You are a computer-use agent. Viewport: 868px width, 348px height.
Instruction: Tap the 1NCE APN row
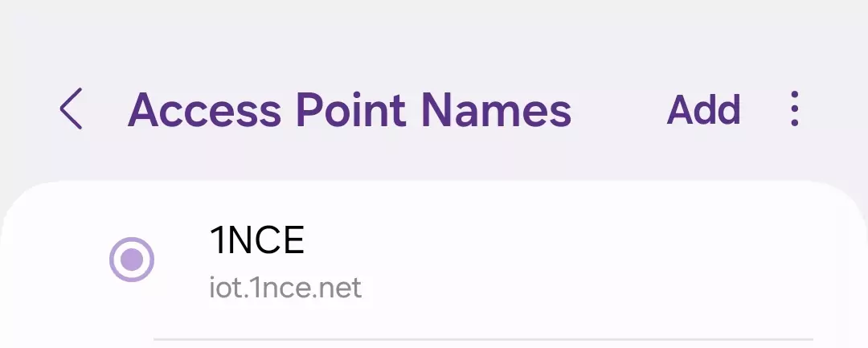482,261
